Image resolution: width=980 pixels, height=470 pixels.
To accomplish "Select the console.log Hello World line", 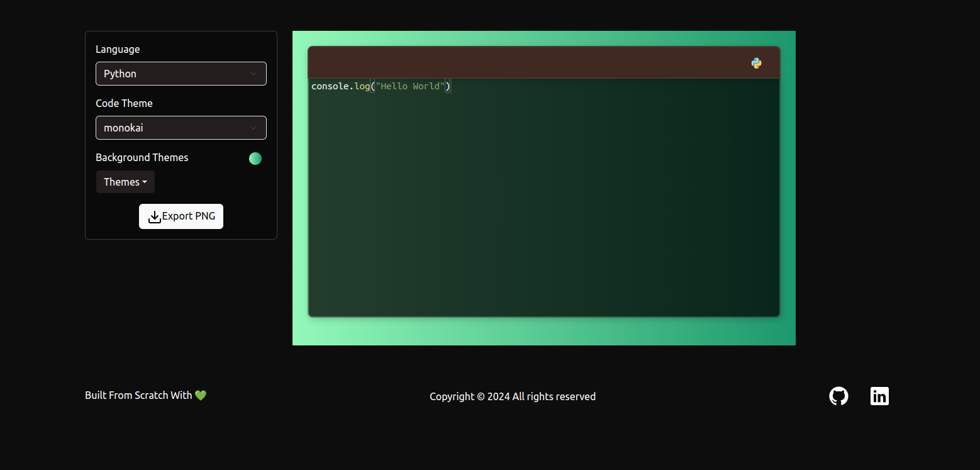I will (x=381, y=86).
